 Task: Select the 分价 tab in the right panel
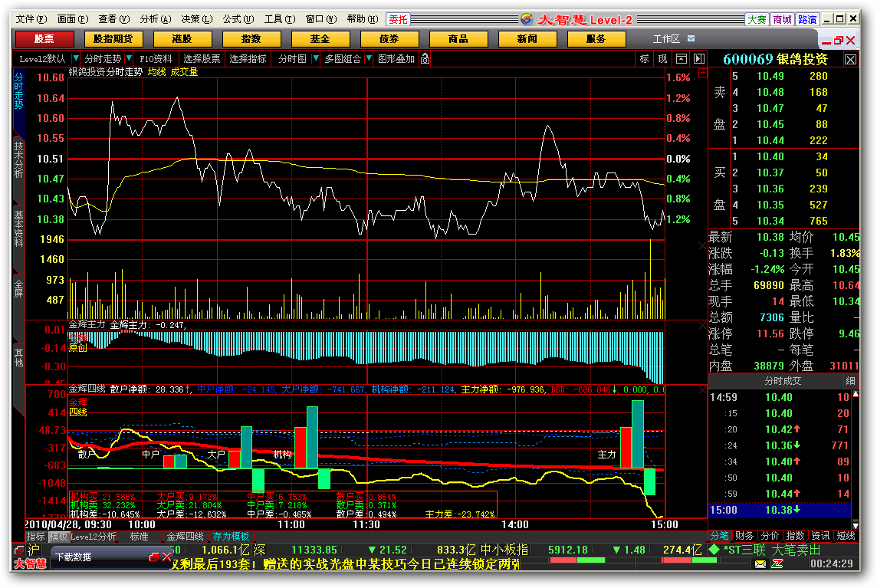click(770, 536)
